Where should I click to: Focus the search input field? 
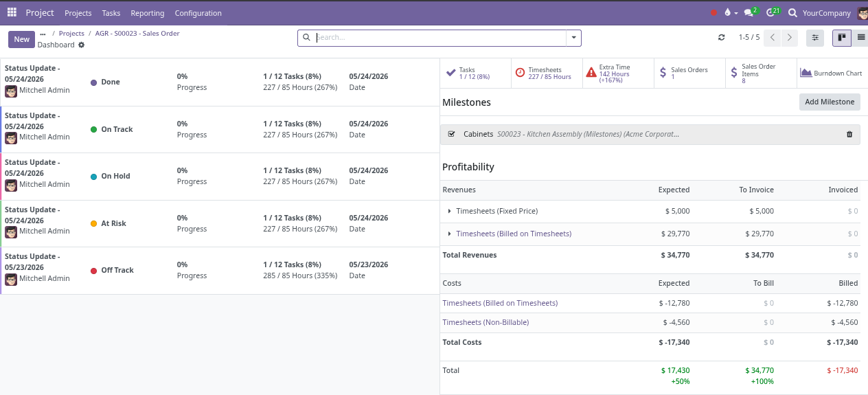click(440, 38)
